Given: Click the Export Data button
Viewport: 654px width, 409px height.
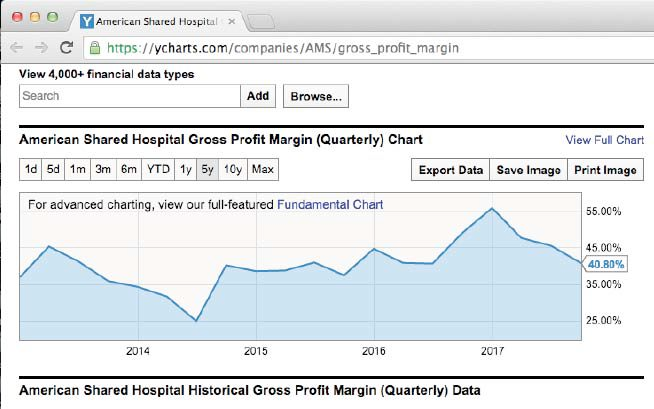Looking at the screenshot, I should (x=450, y=170).
